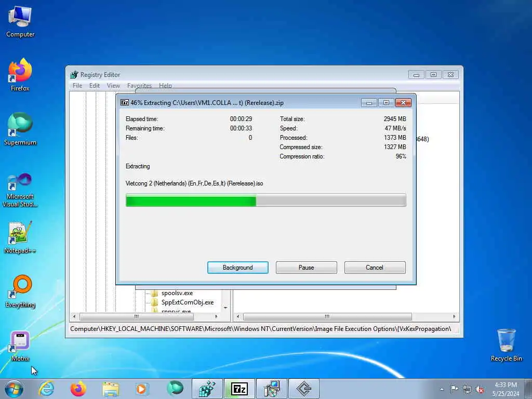Open the Supermium desktop shortcut
The image size is (532, 399).
coord(20,129)
